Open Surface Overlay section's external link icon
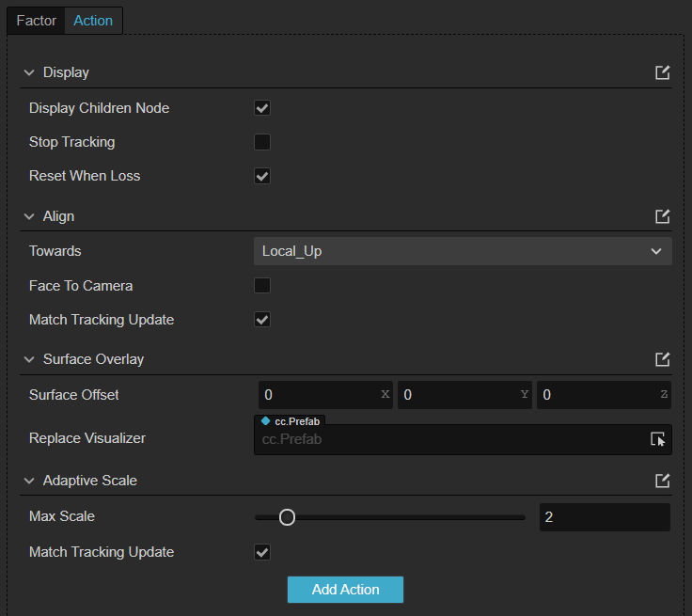Screen dimensions: 692x616 point(662,359)
